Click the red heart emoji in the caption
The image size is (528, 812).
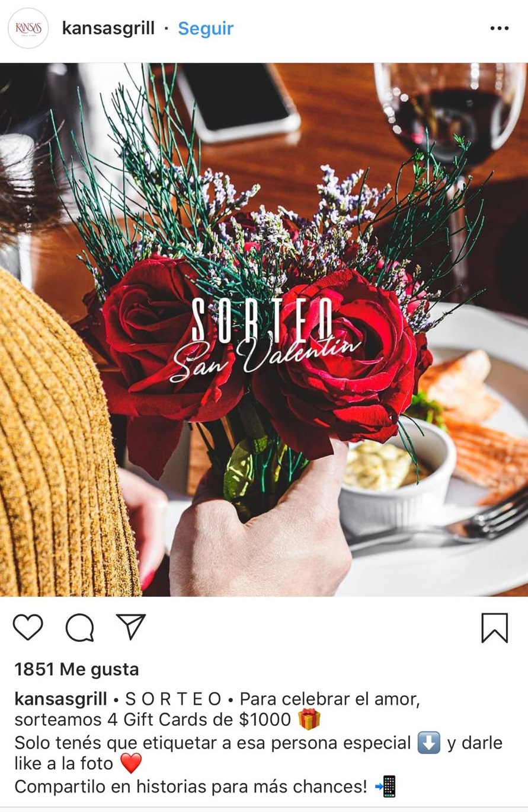tap(131, 763)
